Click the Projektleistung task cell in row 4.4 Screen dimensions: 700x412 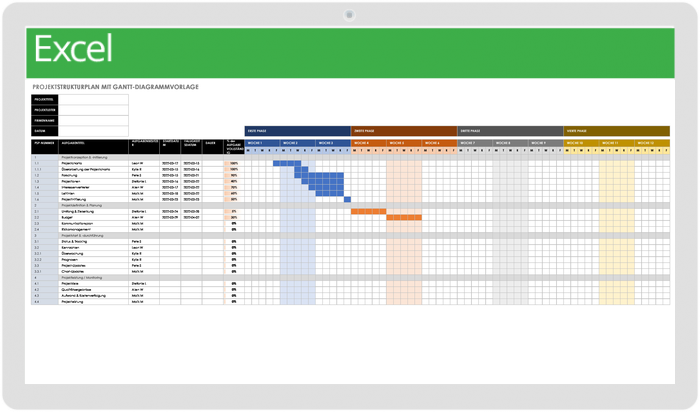click(93, 302)
